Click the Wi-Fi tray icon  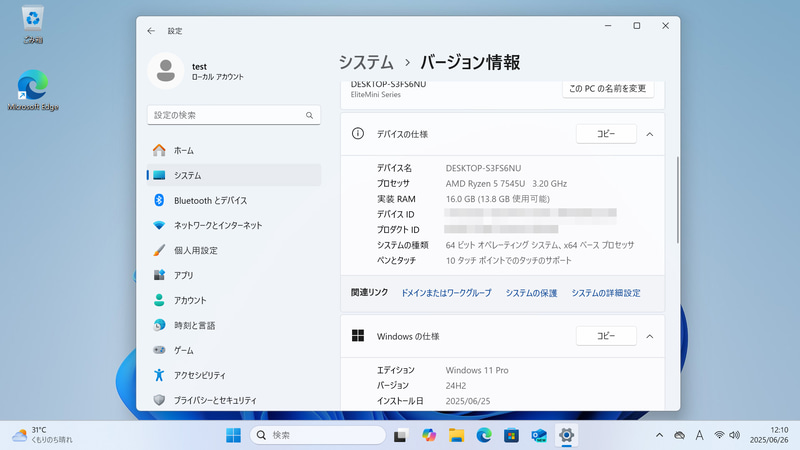coord(719,435)
